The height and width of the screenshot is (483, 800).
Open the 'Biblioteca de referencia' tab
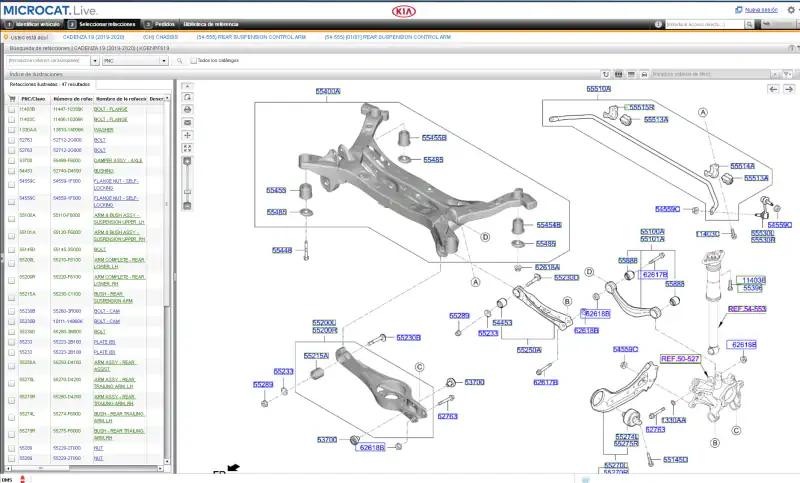pos(210,23)
